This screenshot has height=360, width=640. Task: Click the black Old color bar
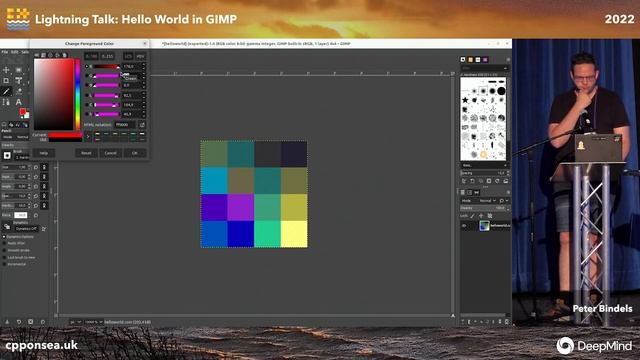coord(65,140)
